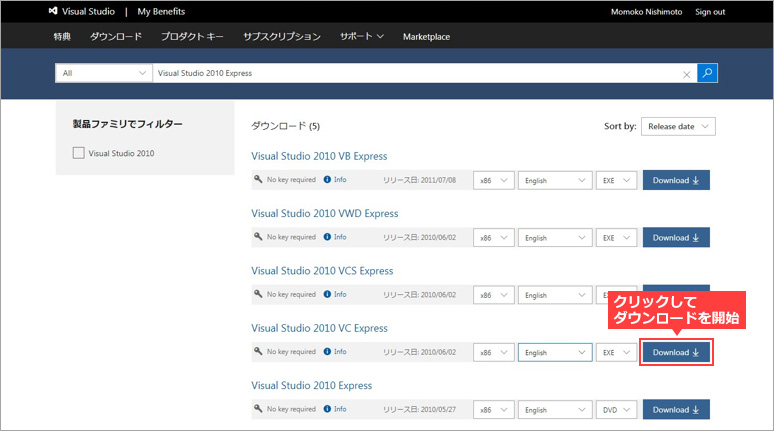Open the Visual Studio 2010 VCS Express title link
774x431 pixels.
(322, 271)
